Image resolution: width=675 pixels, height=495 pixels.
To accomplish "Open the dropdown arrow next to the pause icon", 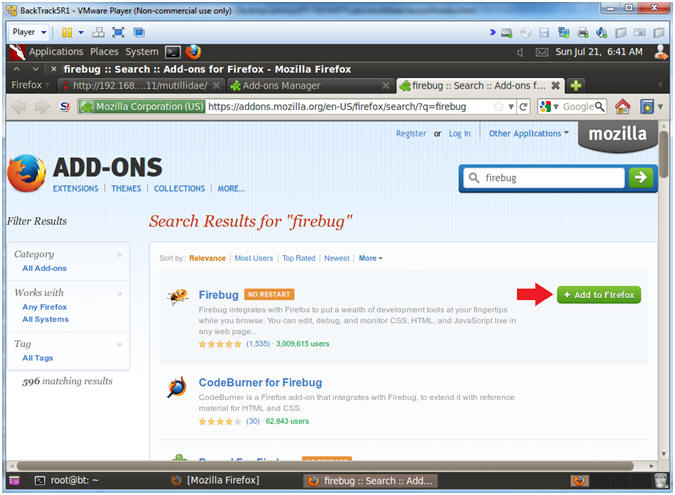I will coord(81,32).
